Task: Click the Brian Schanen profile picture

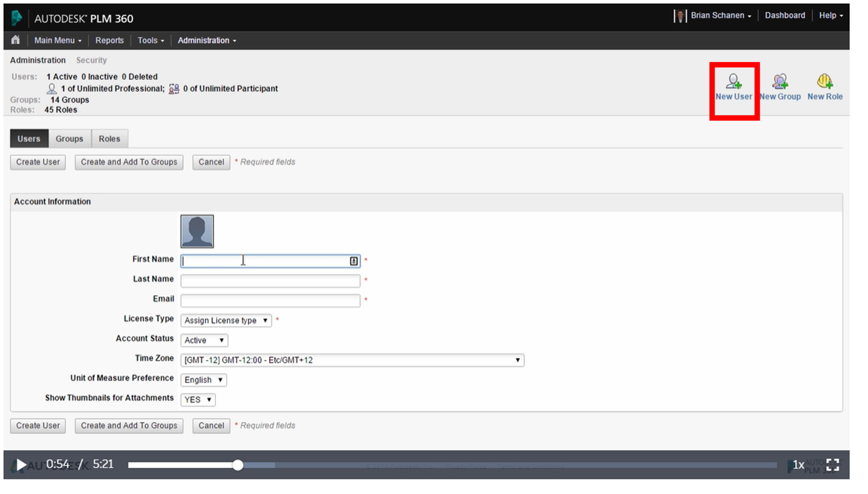Action: [x=680, y=16]
